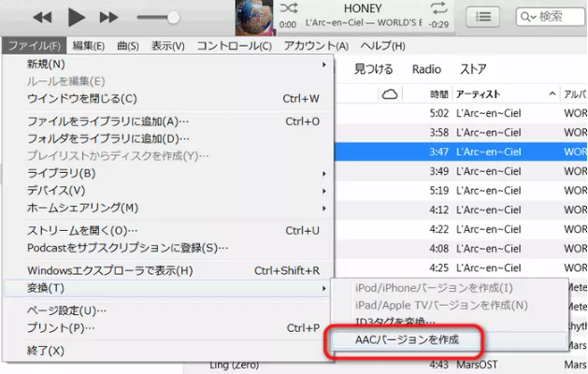Select ファイルをライブラリに追加(A)
This screenshot has width=588, height=374.
(x=168, y=122)
